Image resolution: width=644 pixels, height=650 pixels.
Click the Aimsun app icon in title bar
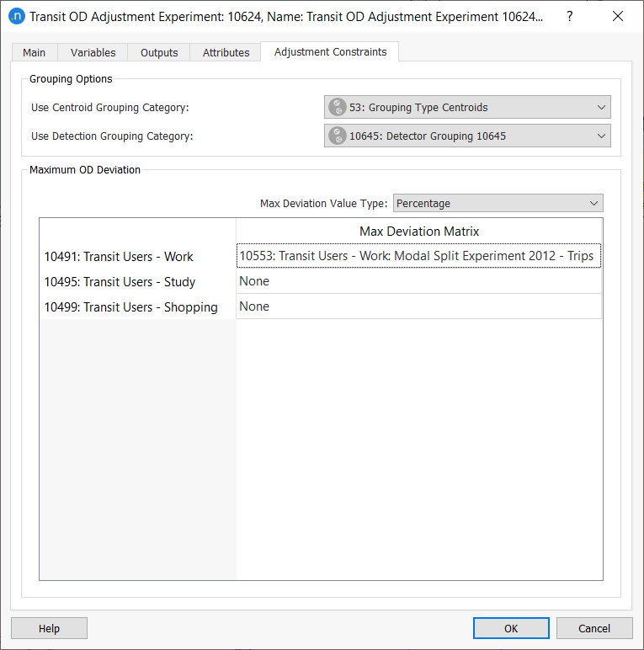[16, 16]
